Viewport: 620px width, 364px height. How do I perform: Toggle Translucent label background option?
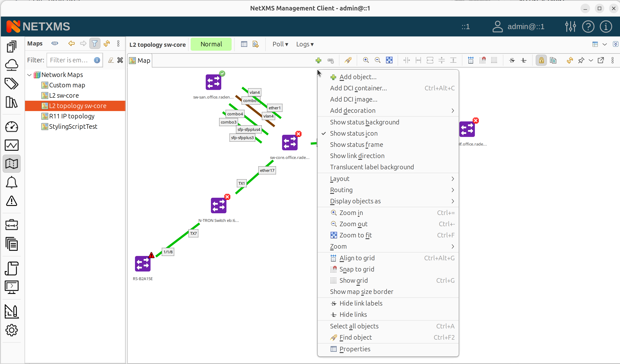(372, 167)
